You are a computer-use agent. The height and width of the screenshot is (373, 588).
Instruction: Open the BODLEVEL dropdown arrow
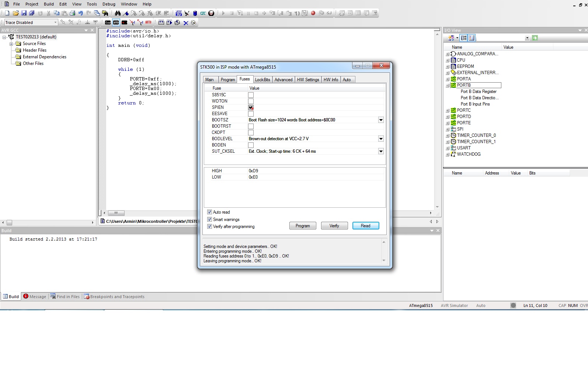pos(381,139)
